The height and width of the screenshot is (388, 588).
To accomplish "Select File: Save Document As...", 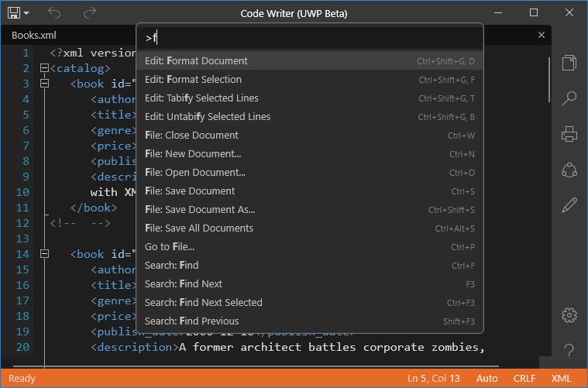I will [310, 210].
